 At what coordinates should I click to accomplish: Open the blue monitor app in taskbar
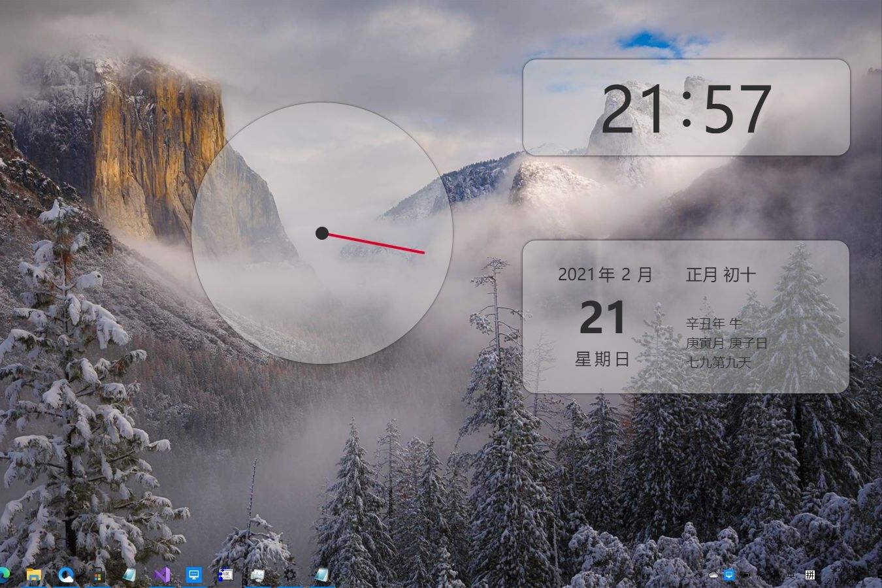point(194,575)
